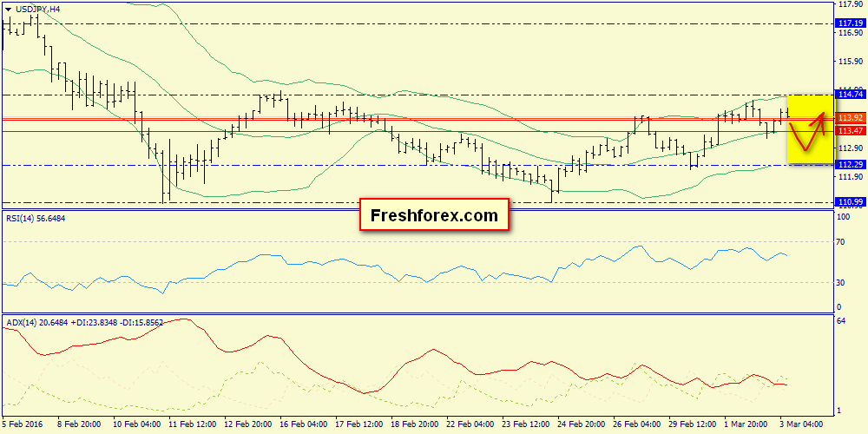
Task: Click the 24 Feb 20:00 time label
Action: 580,424
